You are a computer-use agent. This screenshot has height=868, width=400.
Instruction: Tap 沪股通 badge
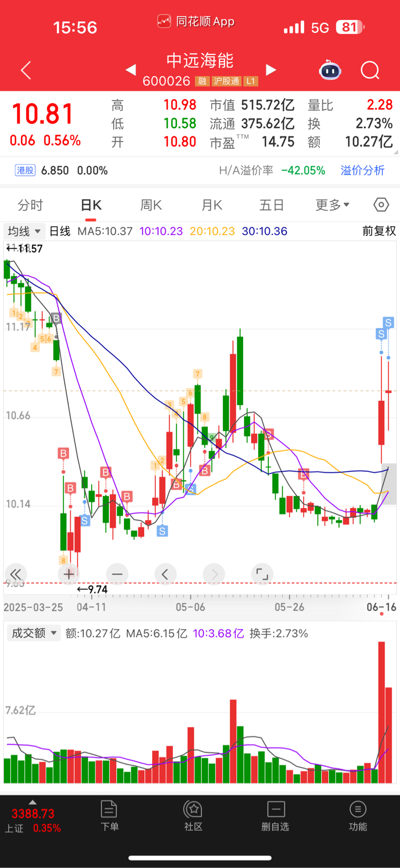226,81
